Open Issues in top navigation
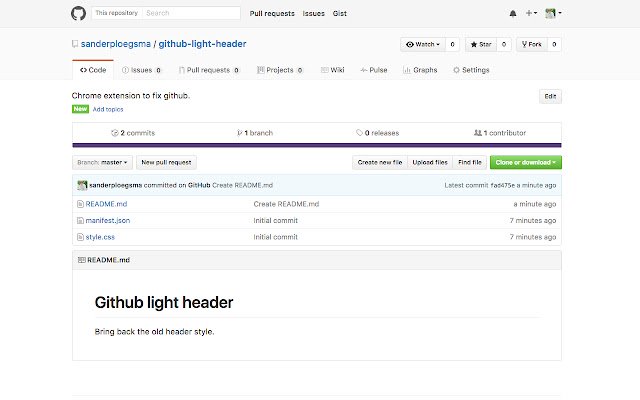Screen dimensions: 640x400 (x=313, y=13)
